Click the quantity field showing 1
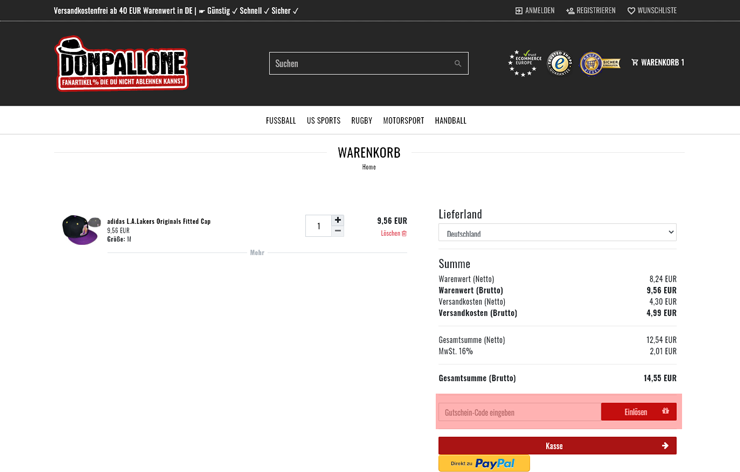The image size is (740, 472). 319,226
